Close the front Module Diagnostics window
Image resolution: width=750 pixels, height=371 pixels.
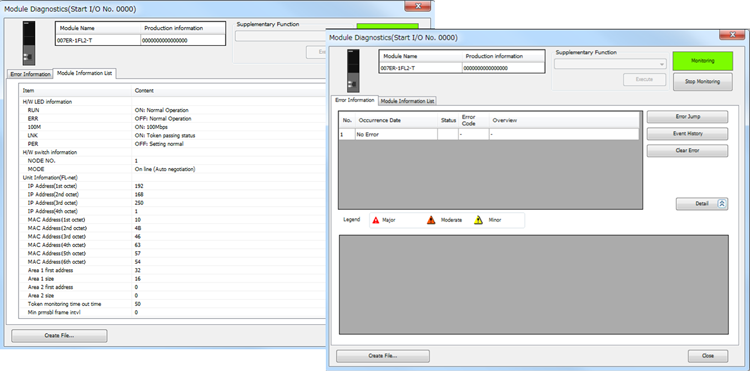732,34
